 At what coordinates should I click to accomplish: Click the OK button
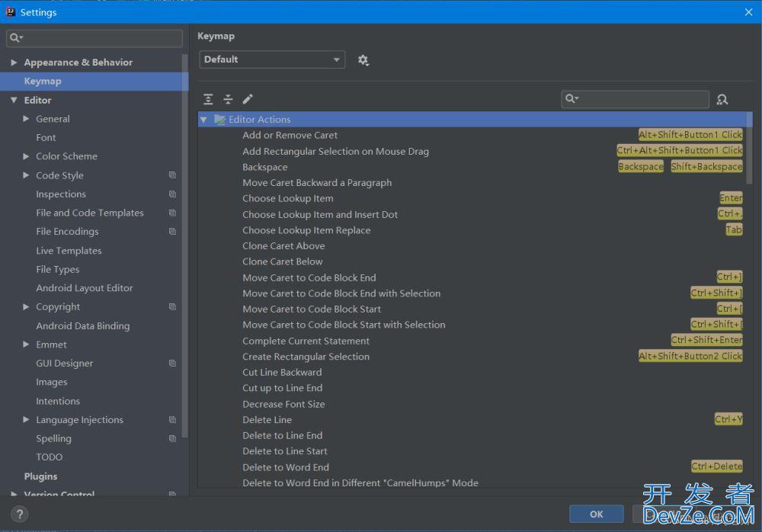[x=597, y=514]
